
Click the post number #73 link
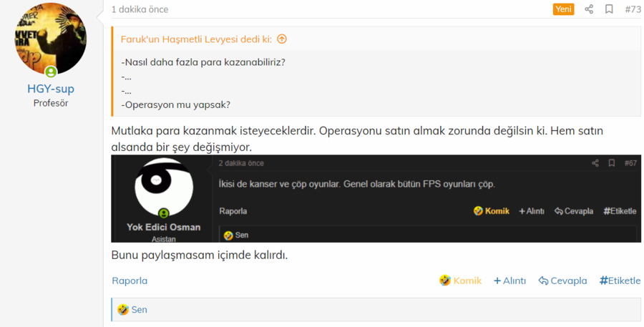click(633, 9)
